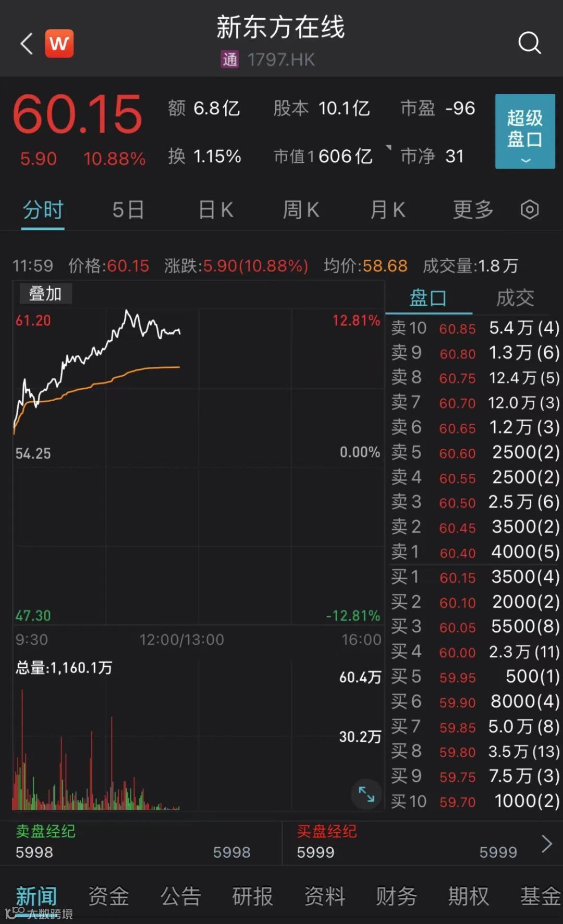Select the 卖4 row at 60.55

coord(475,477)
